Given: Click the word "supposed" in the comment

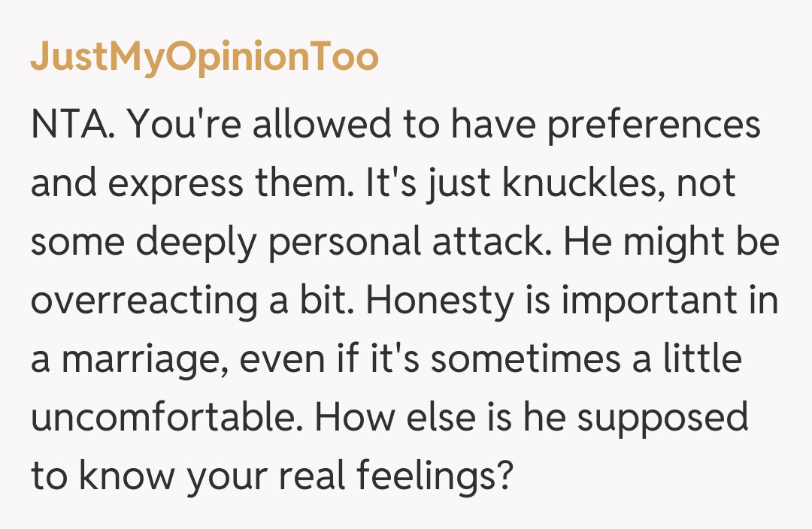Looking at the screenshot, I should tap(662, 417).
